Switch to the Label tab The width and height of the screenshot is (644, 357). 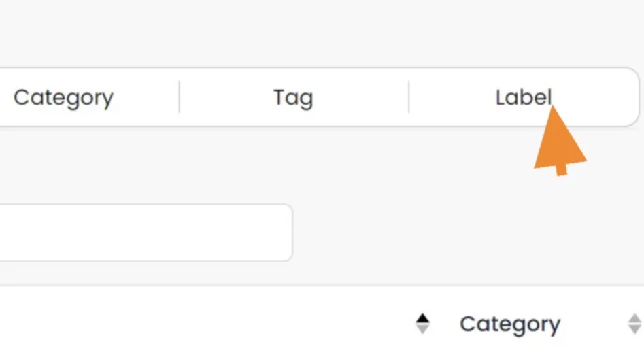click(x=522, y=98)
